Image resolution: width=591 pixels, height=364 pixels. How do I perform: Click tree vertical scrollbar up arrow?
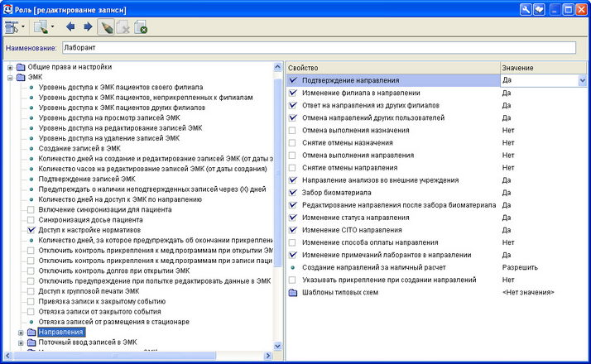[x=278, y=67]
